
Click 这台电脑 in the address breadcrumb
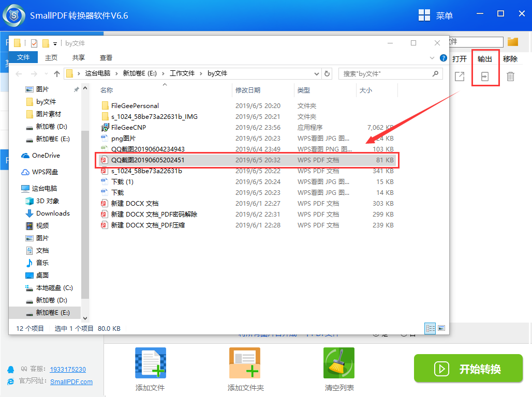click(x=97, y=73)
